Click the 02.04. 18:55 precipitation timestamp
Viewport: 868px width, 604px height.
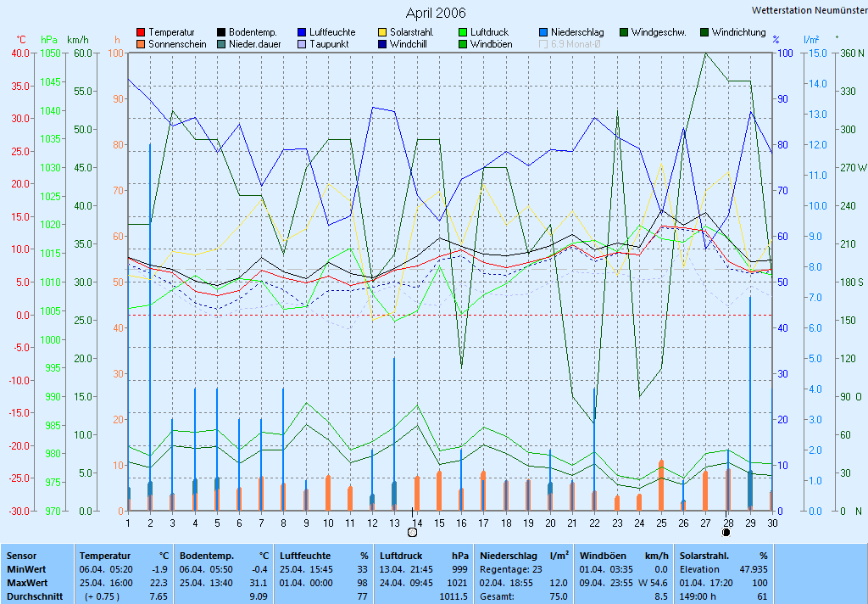pyautogui.click(x=507, y=583)
